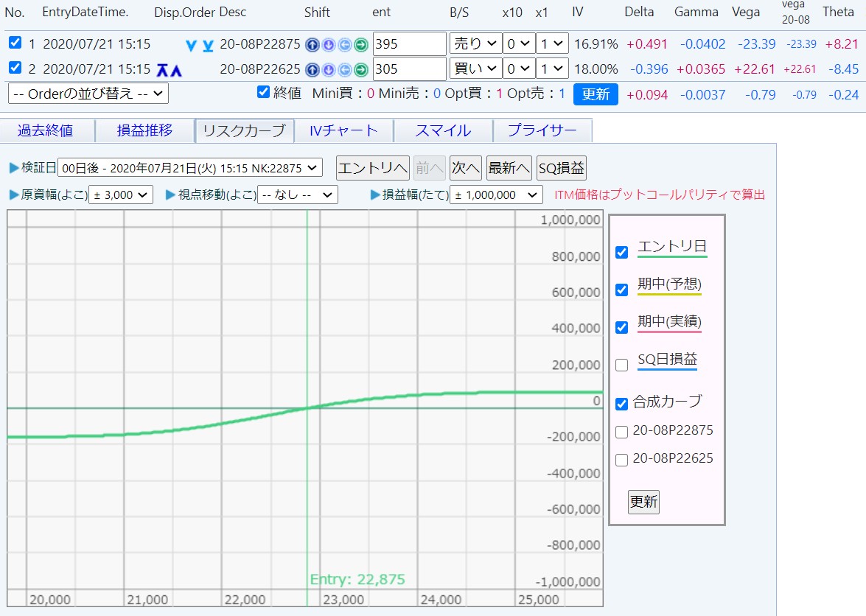Open 損益幅 ± 1,000,000 dropdown

pos(497,195)
